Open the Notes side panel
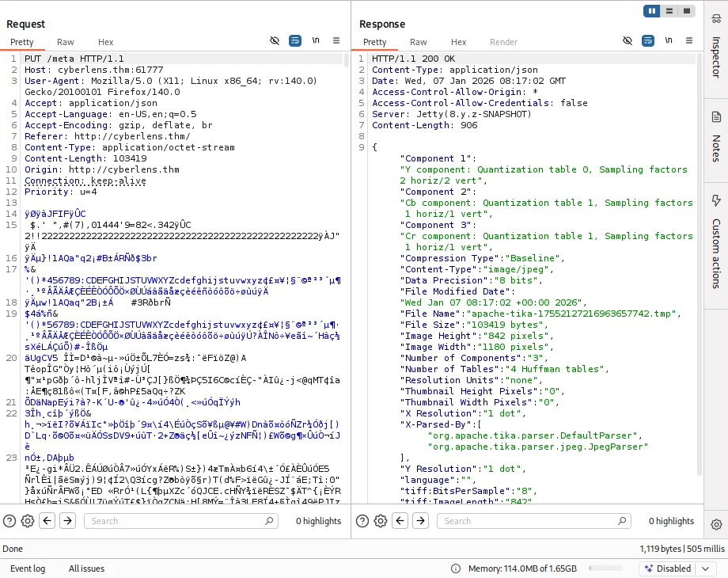 (x=715, y=136)
